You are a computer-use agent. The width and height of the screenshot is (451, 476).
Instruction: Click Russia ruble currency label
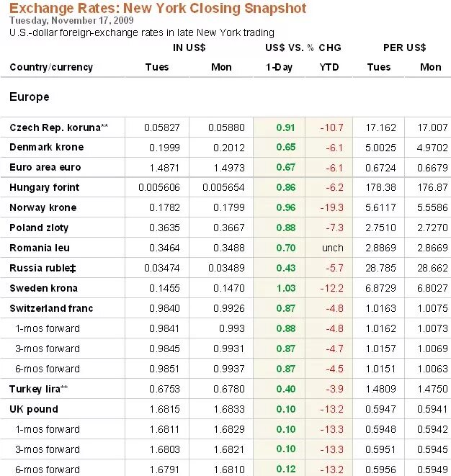[43, 268]
